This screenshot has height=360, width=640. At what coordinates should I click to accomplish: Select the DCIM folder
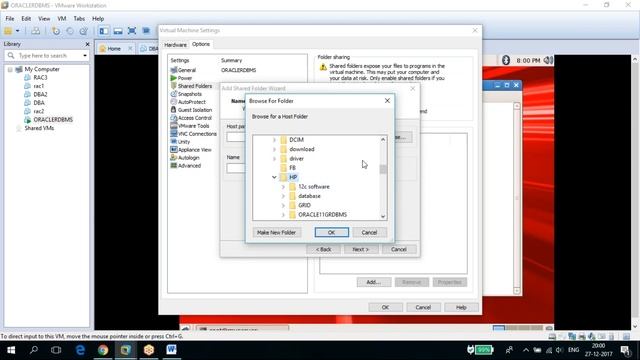pyautogui.click(x=296, y=140)
